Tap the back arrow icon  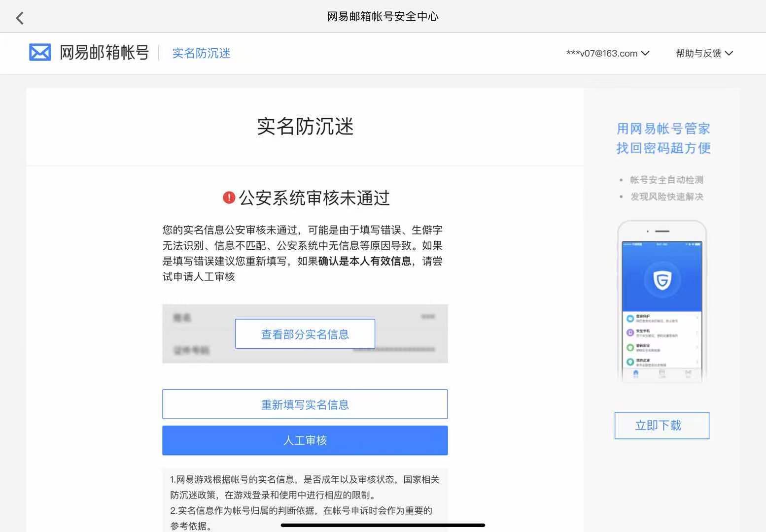(x=20, y=18)
